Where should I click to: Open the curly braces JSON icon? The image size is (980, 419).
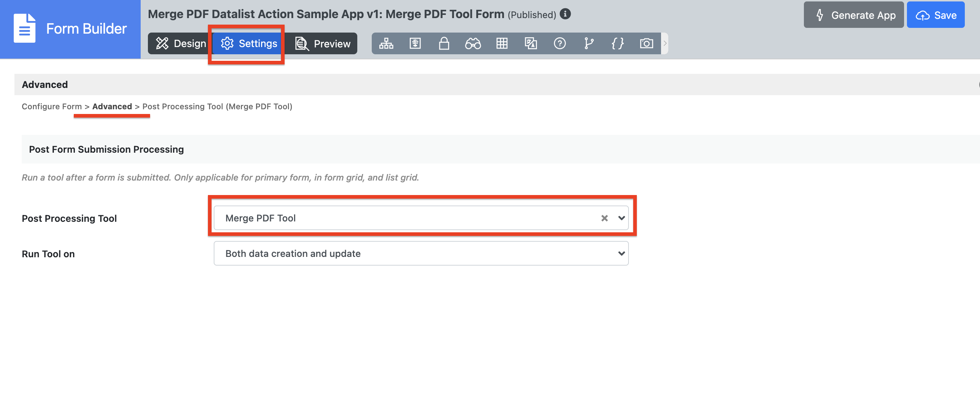tap(617, 43)
